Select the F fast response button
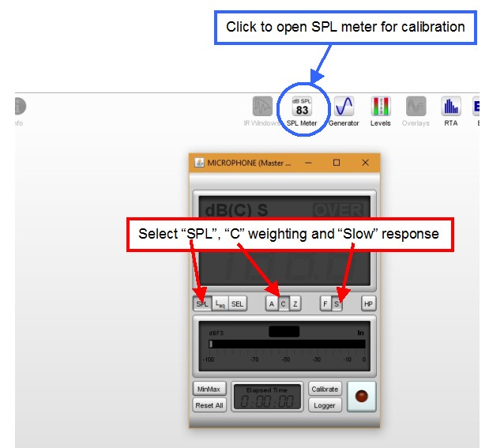Viewport: 489px width, 448px height. [325, 303]
